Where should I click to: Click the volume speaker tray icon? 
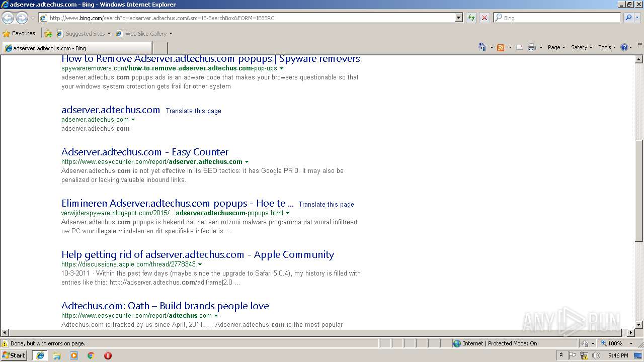596,355
